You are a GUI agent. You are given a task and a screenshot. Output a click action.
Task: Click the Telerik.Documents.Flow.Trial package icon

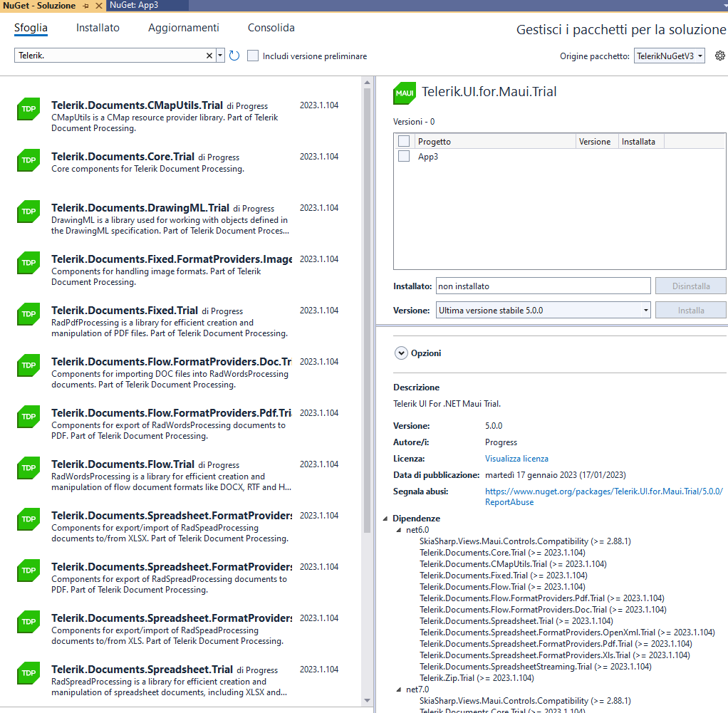28,468
